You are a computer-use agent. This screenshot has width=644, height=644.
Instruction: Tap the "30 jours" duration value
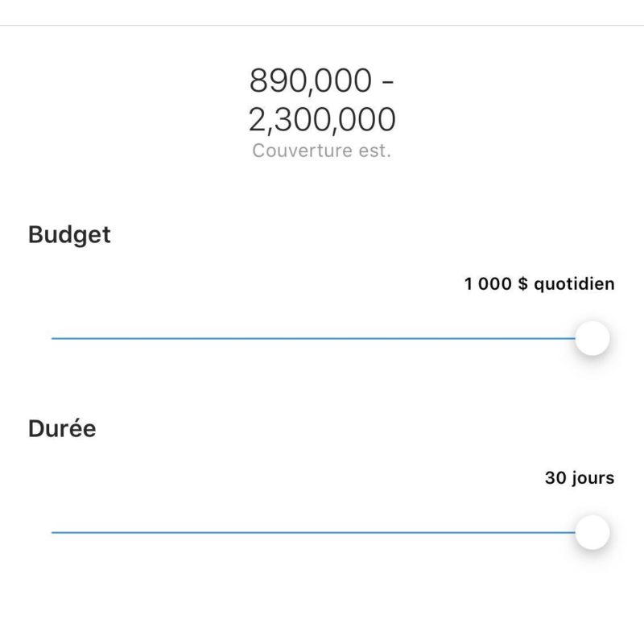580,478
